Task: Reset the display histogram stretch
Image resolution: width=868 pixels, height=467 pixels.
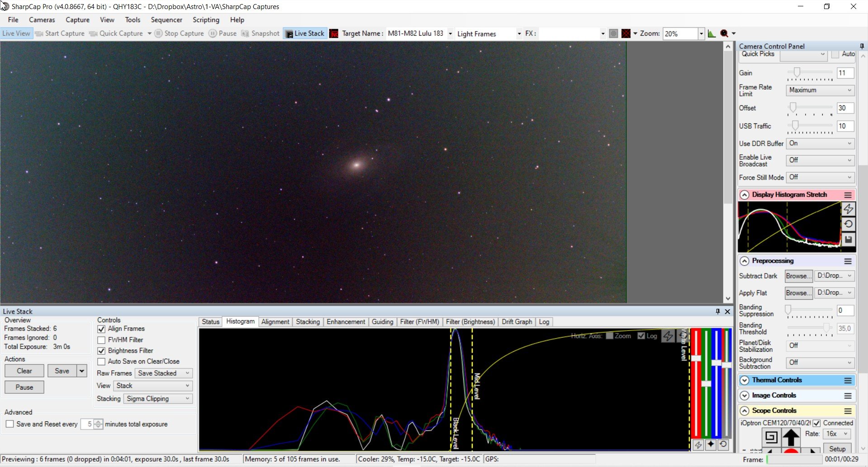Action: point(849,224)
